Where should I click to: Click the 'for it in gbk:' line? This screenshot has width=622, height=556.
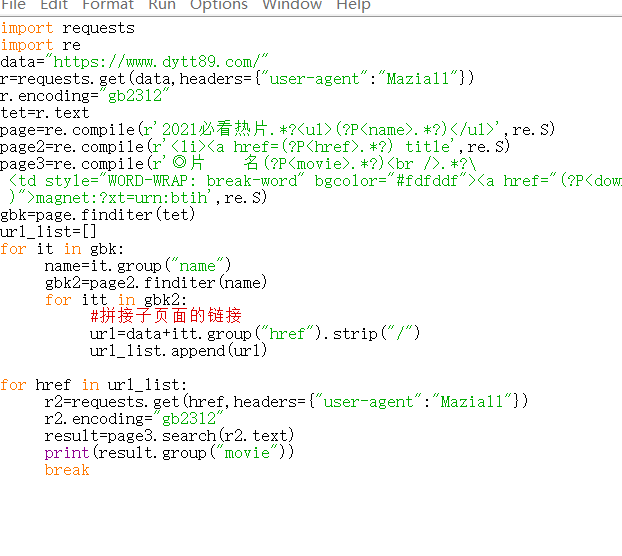62,249
